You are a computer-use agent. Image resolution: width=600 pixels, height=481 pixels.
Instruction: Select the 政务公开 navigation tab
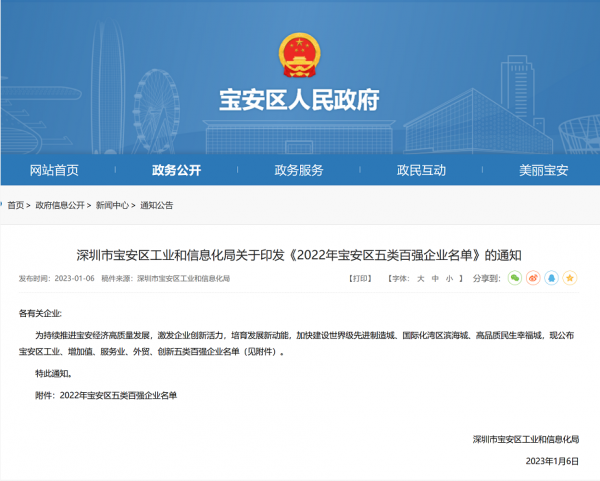click(176, 170)
